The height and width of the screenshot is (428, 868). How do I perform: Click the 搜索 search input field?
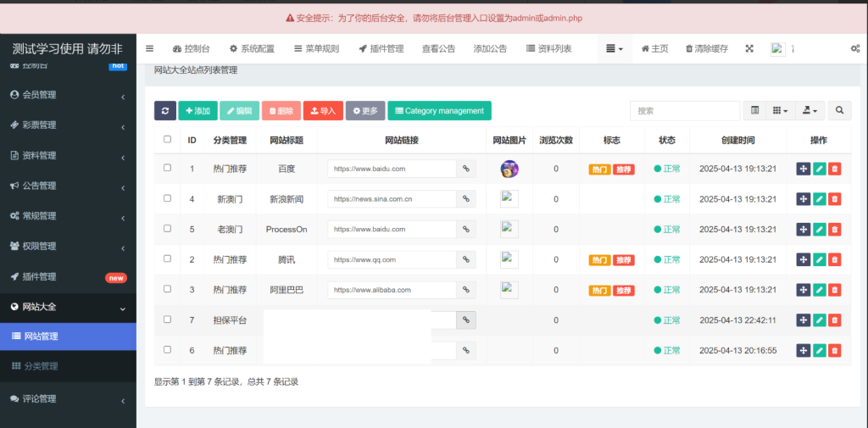point(685,111)
